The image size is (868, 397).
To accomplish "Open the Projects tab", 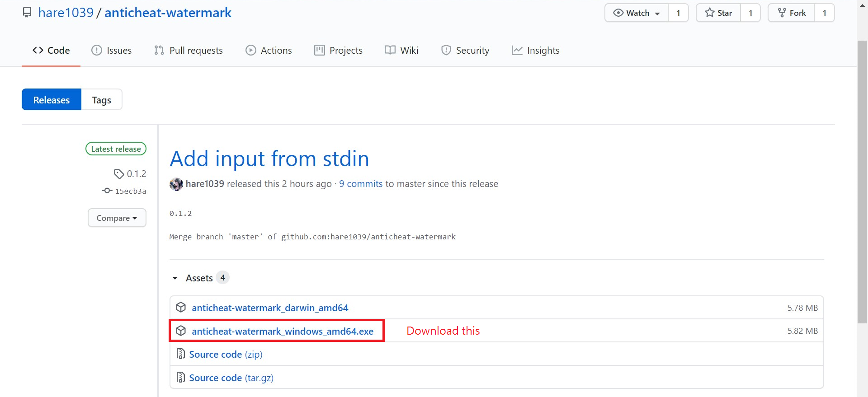I will [339, 50].
